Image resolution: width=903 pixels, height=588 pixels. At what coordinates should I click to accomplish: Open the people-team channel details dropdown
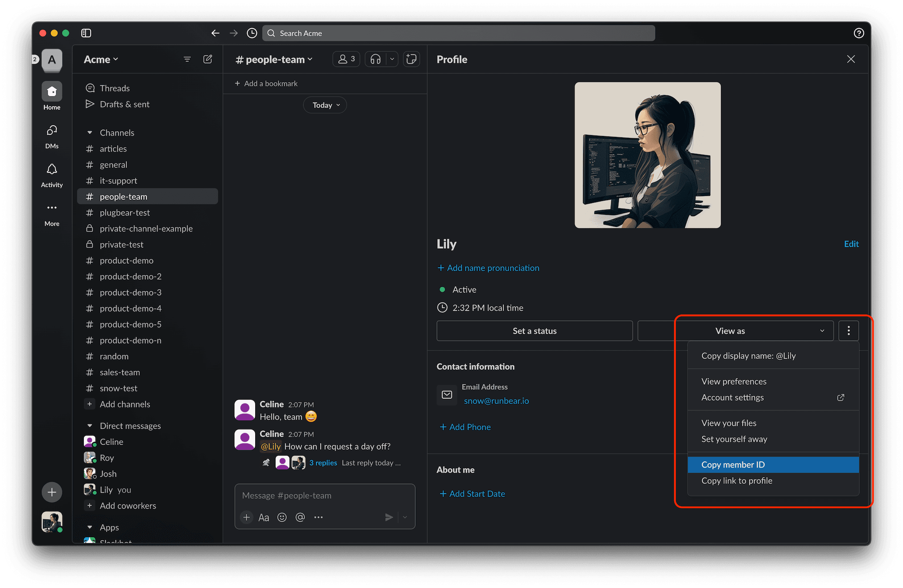274,59
